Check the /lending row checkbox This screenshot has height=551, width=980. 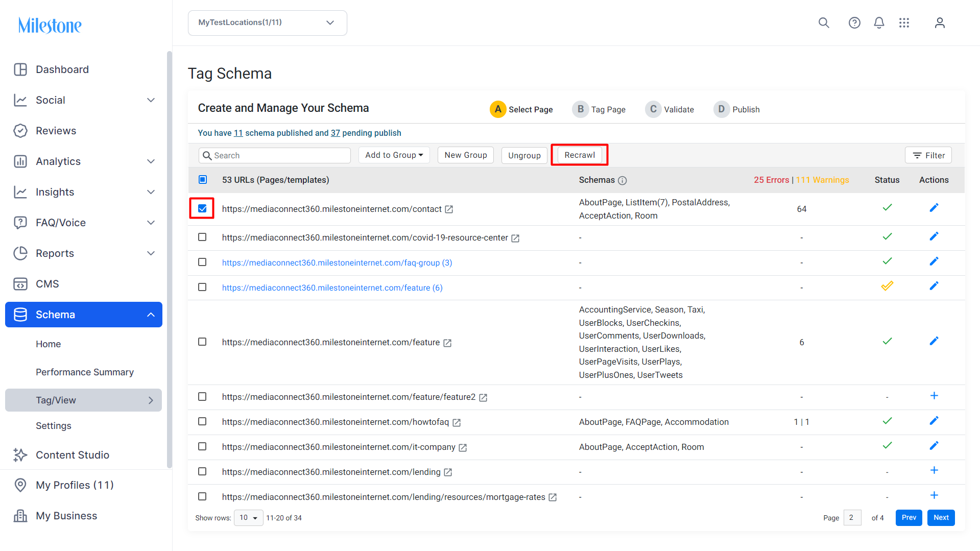[202, 472]
